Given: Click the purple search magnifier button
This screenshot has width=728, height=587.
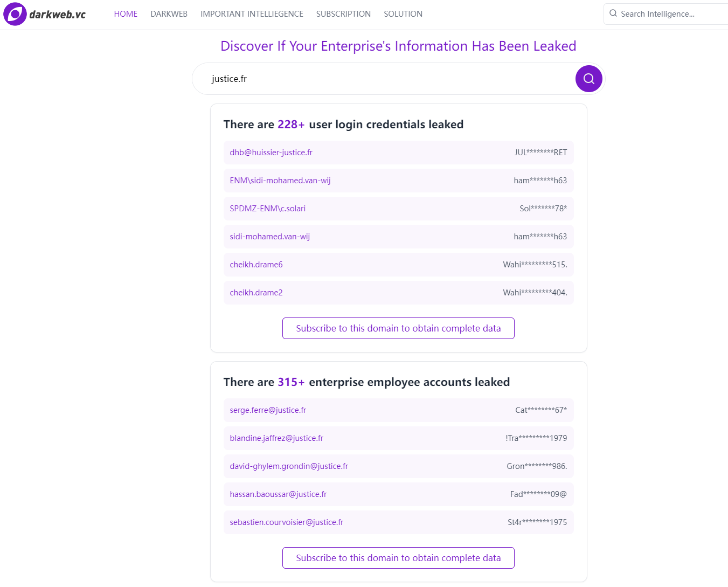Looking at the screenshot, I should (588, 79).
